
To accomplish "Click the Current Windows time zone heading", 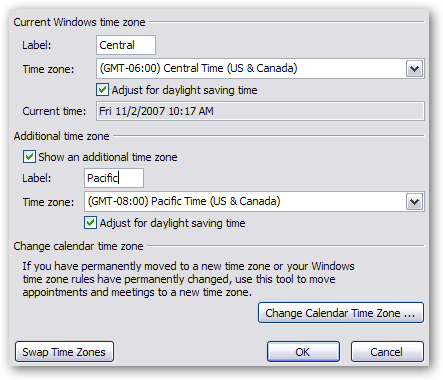I will [x=79, y=22].
